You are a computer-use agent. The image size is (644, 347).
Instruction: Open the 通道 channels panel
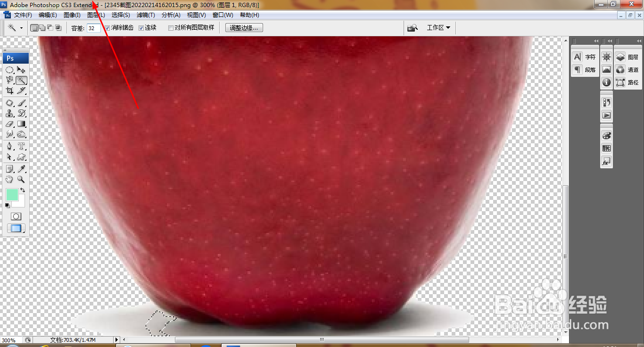tap(628, 70)
